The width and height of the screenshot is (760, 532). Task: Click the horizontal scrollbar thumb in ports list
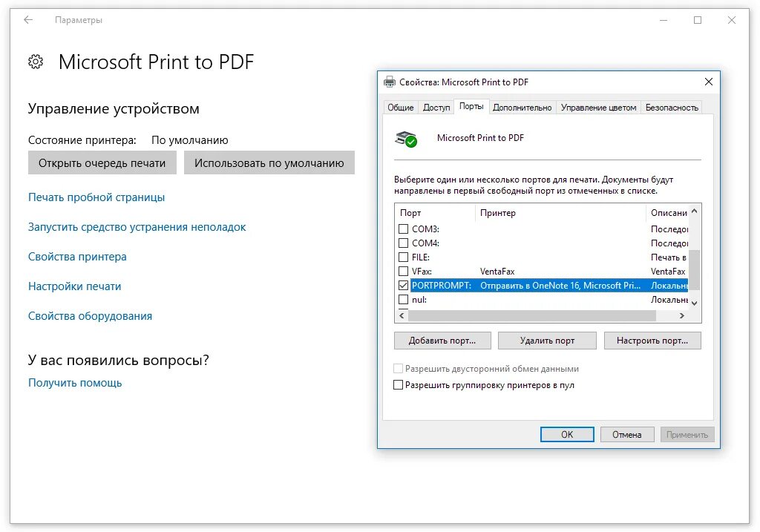pyautogui.click(x=531, y=315)
